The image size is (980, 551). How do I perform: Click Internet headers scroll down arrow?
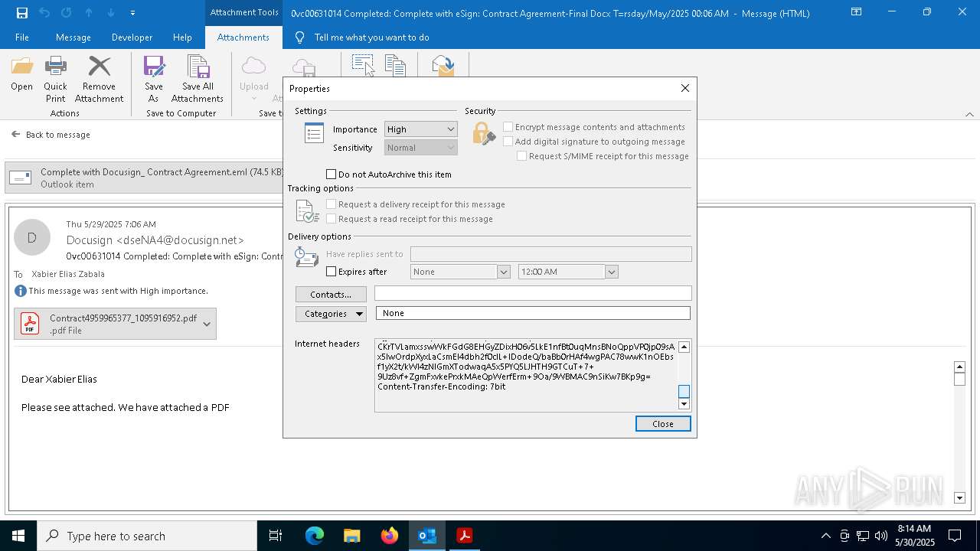pyautogui.click(x=684, y=404)
